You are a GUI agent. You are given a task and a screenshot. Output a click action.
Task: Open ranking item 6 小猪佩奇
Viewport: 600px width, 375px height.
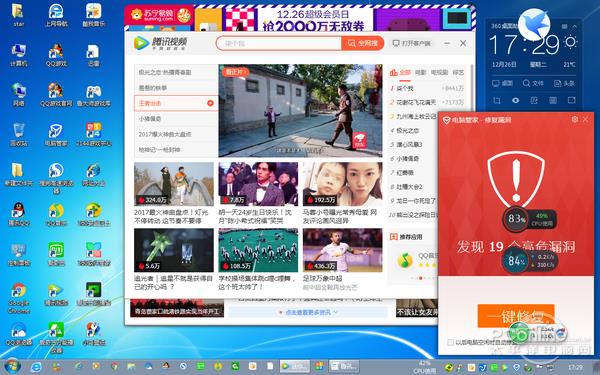409,158
